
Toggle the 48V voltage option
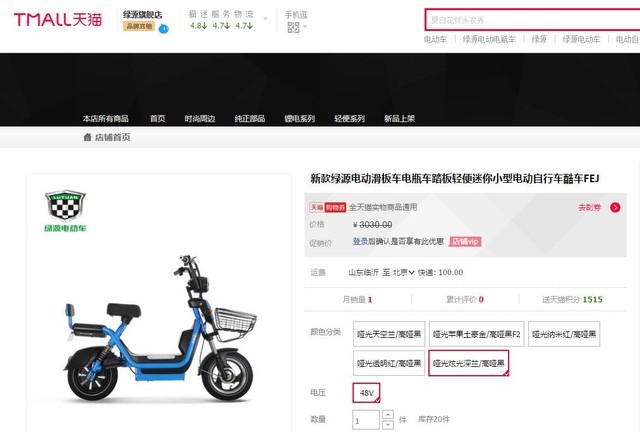click(x=367, y=393)
